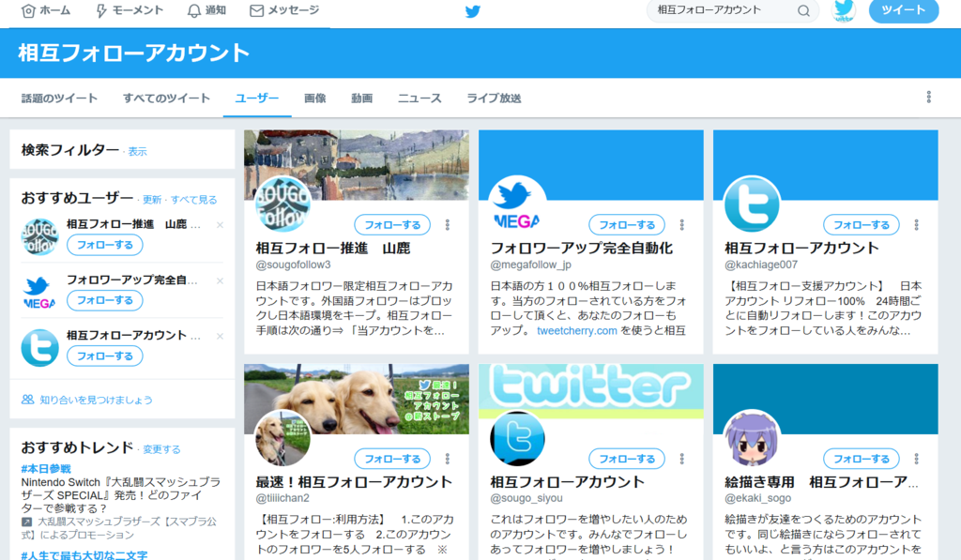Refresh suggested users with 更新 link
961x560 pixels.
pos(152,200)
